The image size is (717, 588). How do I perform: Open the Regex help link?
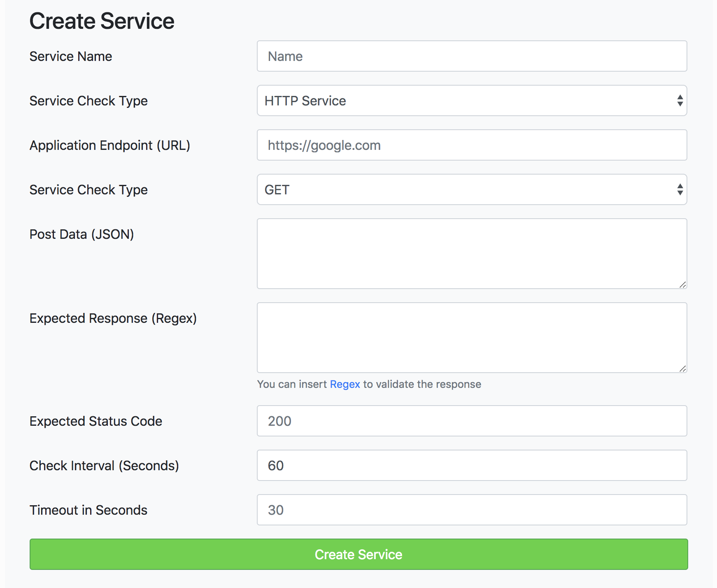[345, 384]
